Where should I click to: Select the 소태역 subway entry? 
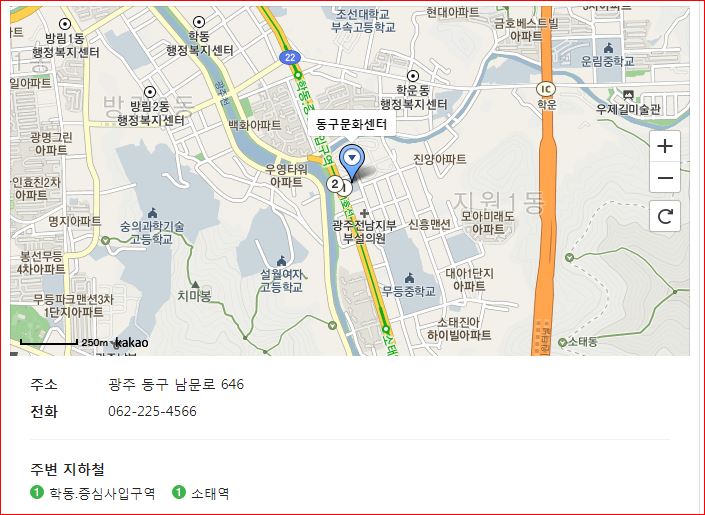coord(201,493)
